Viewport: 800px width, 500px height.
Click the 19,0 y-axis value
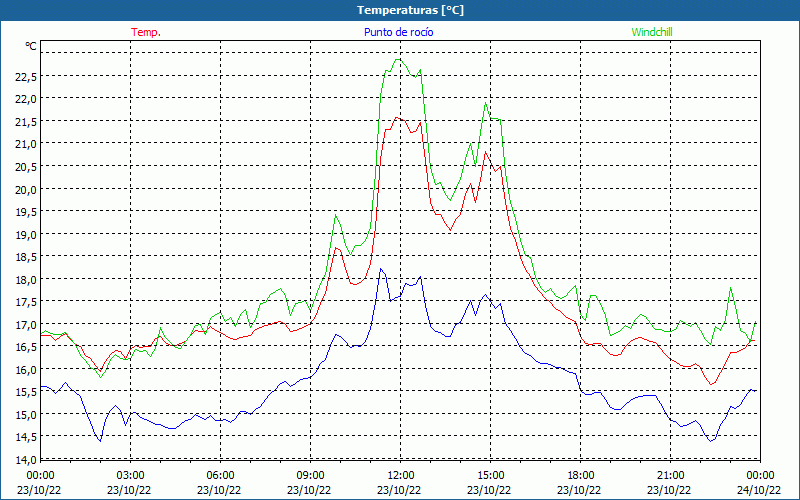tap(26, 234)
